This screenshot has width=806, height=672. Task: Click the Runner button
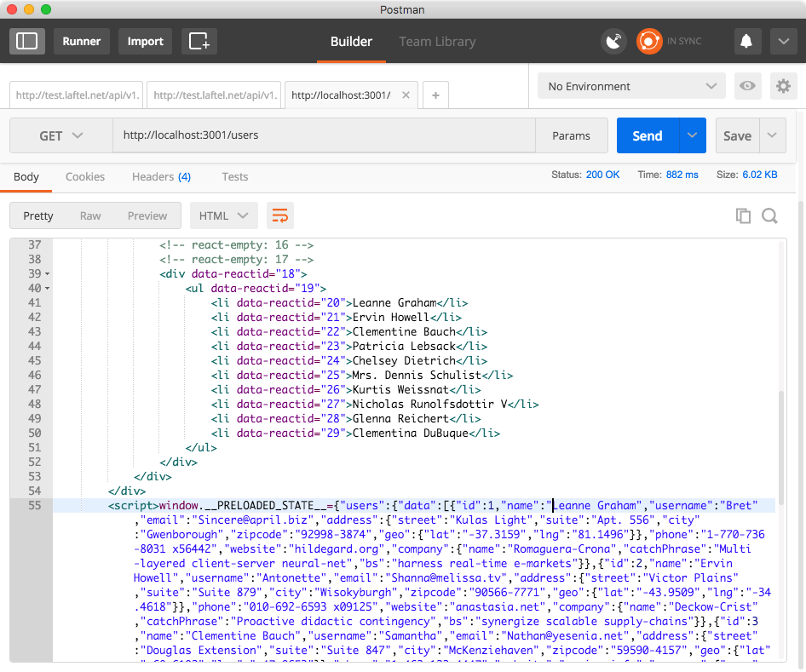(x=81, y=41)
